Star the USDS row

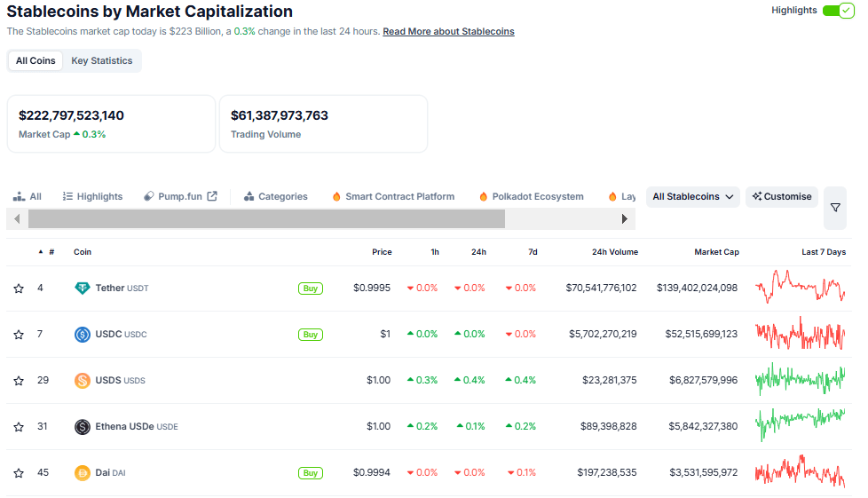[x=19, y=381]
